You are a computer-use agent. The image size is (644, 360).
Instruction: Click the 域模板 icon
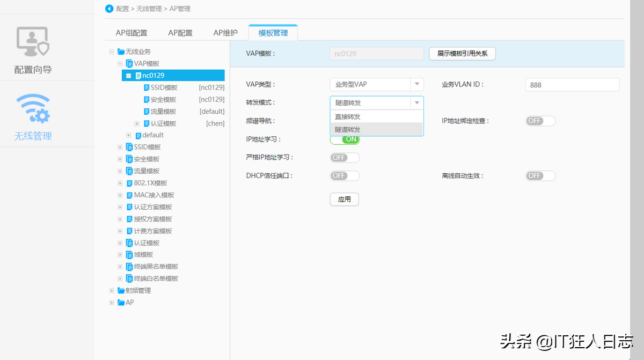(129, 255)
